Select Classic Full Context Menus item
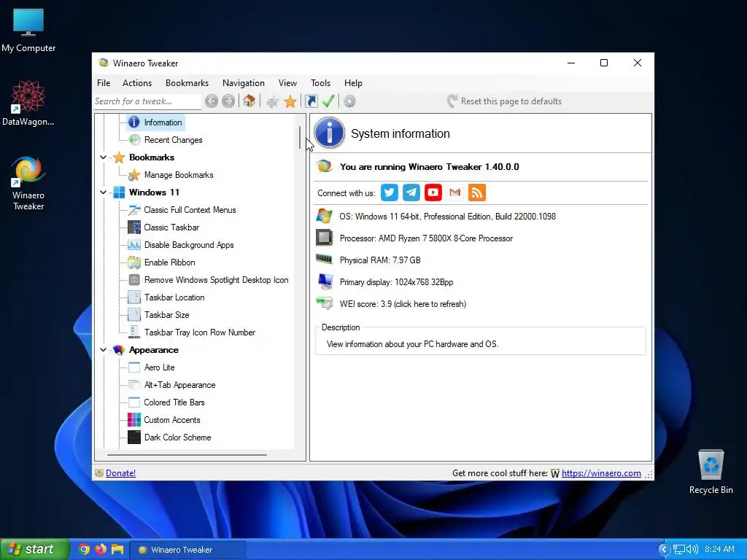This screenshot has width=747, height=560. pyautogui.click(x=190, y=210)
